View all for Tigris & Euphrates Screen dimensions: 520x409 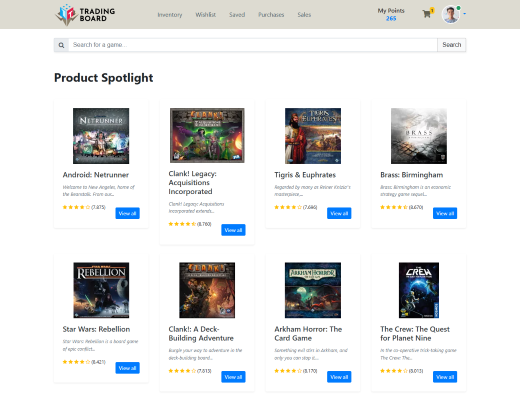[339, 213]
